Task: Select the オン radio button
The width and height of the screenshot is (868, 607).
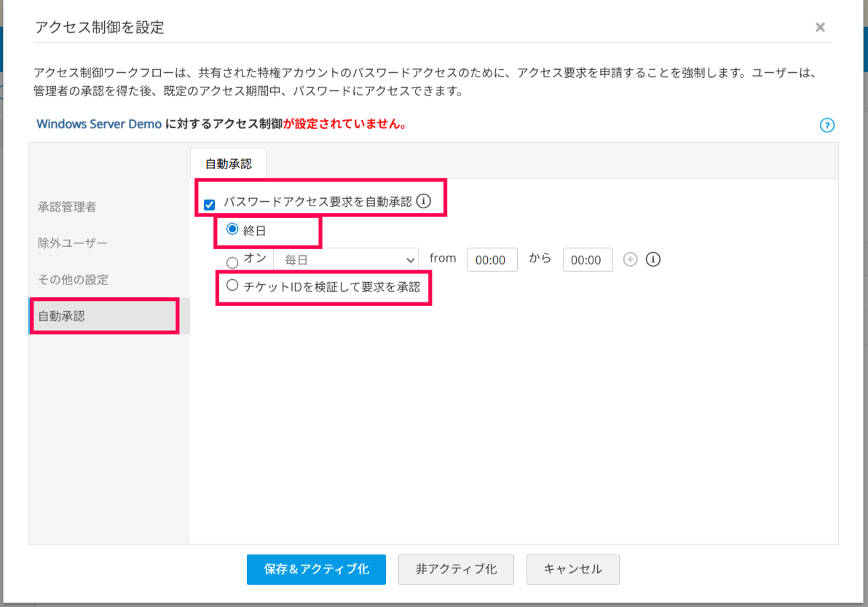Action: point(232,262)
